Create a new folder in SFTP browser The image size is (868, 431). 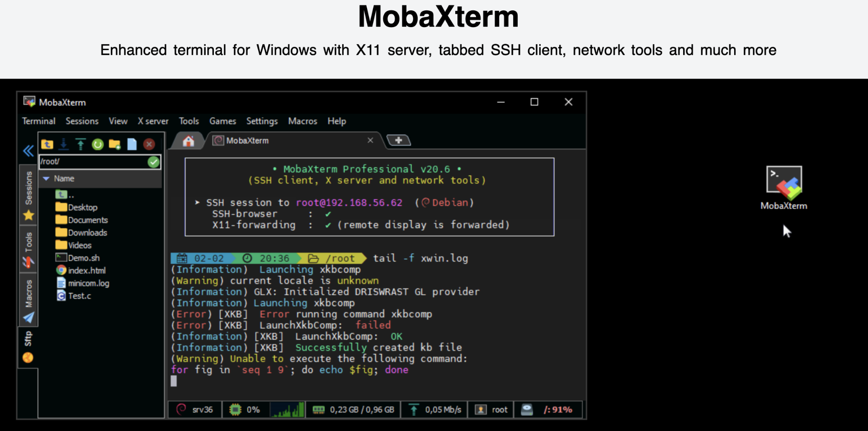(115, 145)
